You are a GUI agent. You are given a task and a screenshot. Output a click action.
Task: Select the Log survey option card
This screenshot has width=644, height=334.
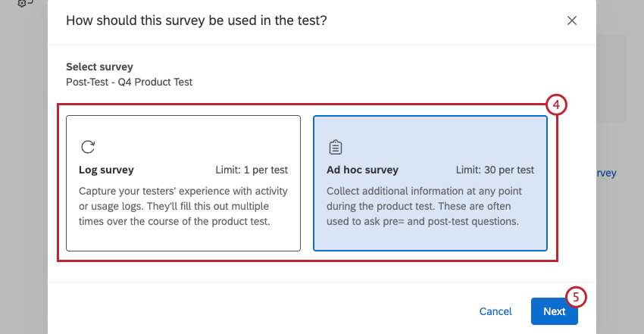pyautogui.click(x=183, y=183)
